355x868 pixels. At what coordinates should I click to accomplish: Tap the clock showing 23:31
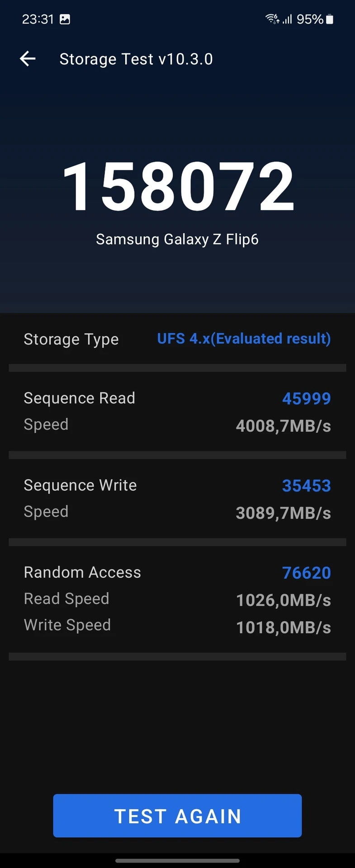tap(38, 19)
